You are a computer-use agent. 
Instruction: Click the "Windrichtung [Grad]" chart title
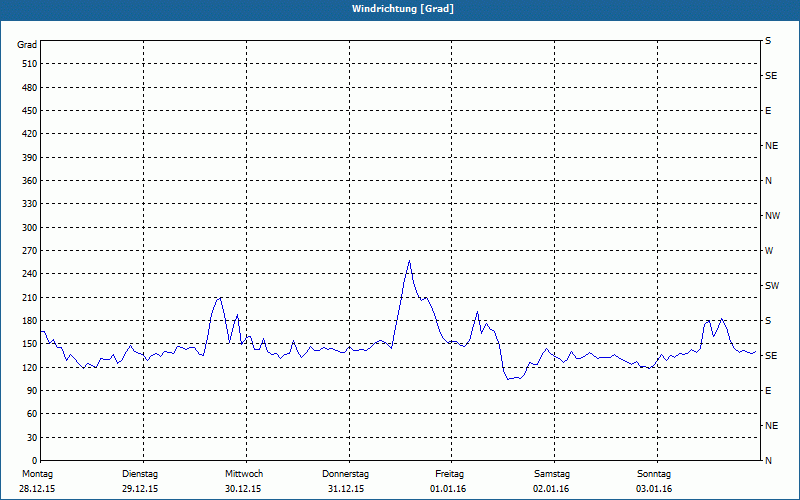click(x=403, y=9)
